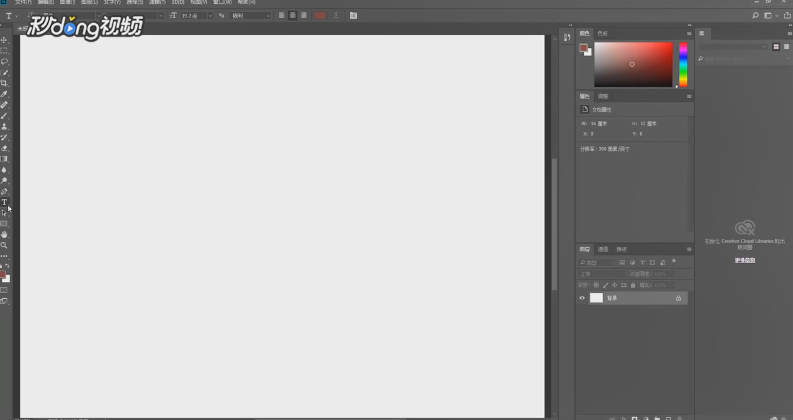793x420 pixels.
Task: Click the foreground color in Color panel
Action: [583, 48]
